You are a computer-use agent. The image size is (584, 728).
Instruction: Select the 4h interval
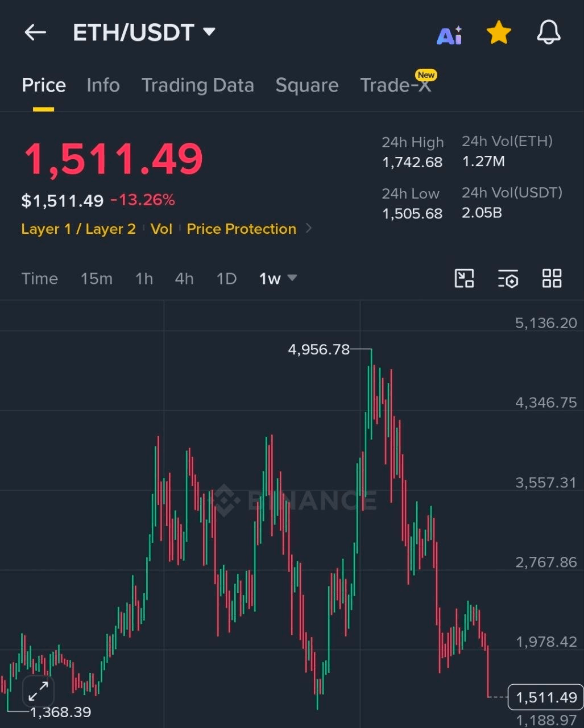[x=184, y=279]
